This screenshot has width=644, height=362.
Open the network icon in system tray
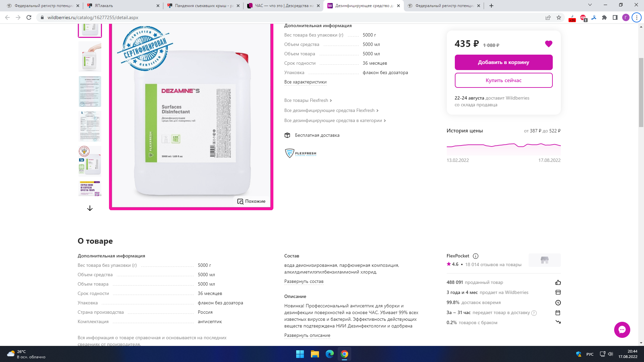[x=602, y=354]
